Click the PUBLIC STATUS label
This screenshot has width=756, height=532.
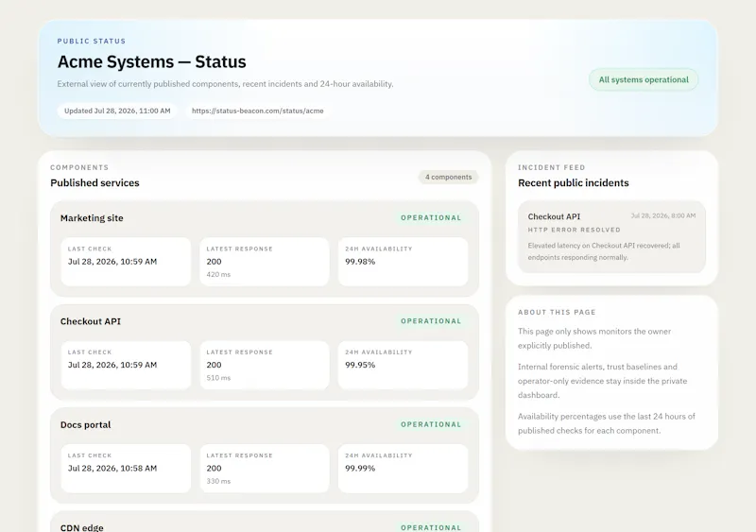coord(91,41)
